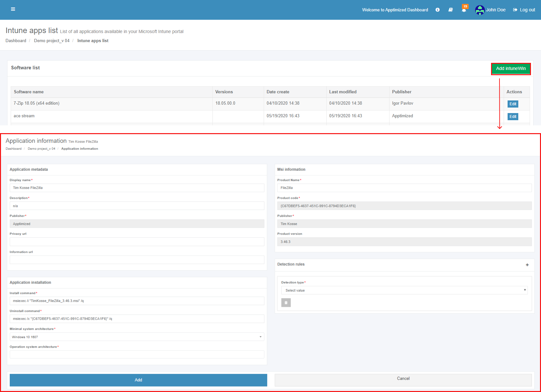Open Minimal system architecture dropdown
541x392 pixels.
pyautogui.click(x=137, y=337)
